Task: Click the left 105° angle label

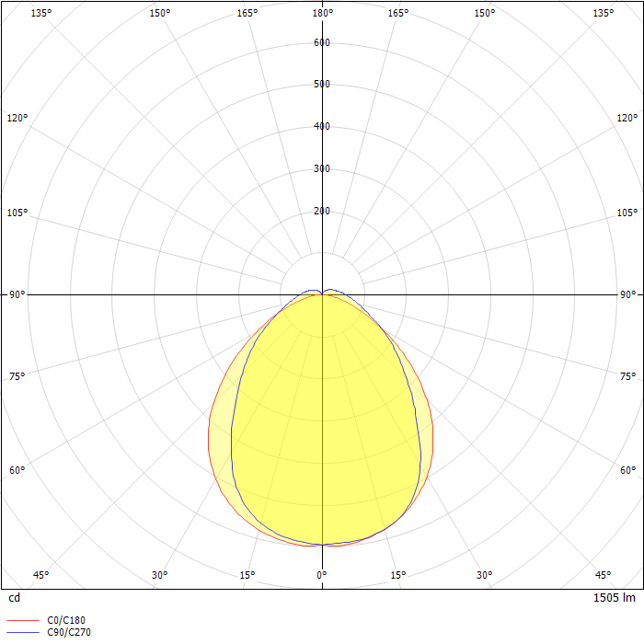Action: coord(17,213)
